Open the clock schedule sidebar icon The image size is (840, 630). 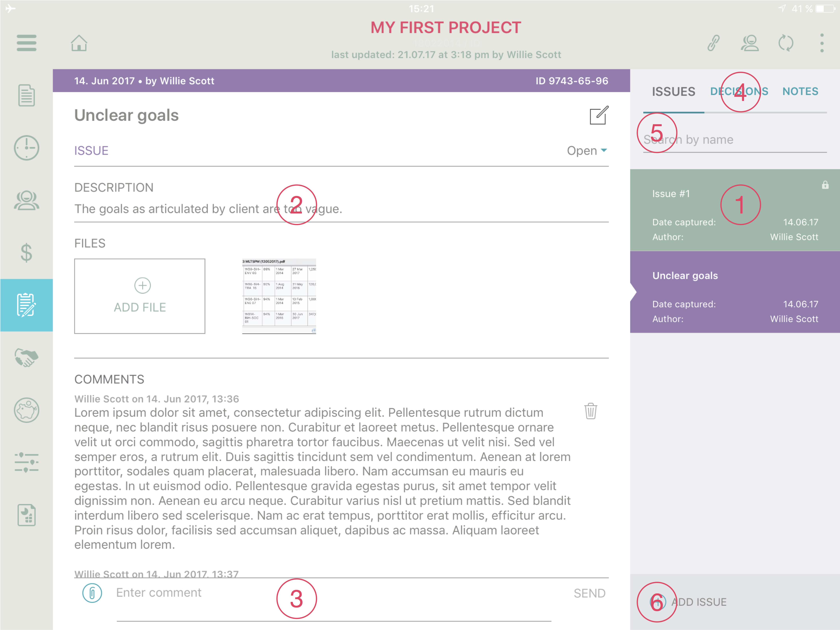[27, 148]
